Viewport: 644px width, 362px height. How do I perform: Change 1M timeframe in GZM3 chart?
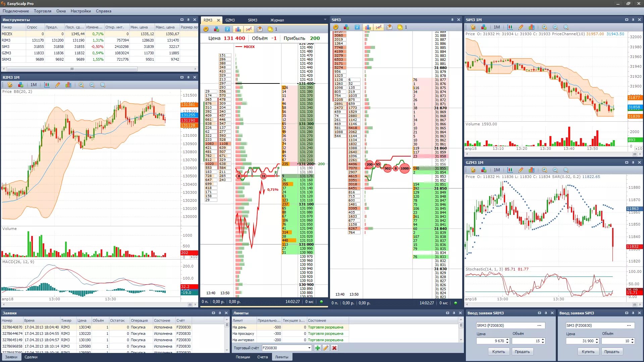[x=497, y=170]
